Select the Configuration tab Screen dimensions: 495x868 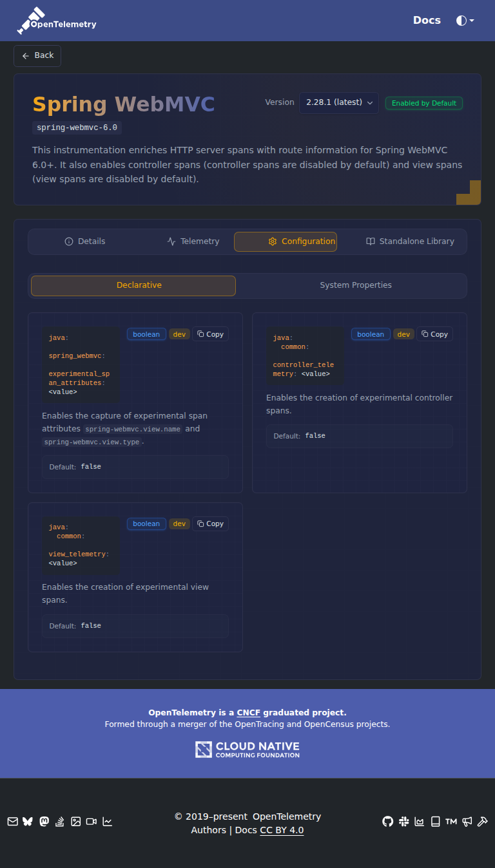[286, 241]
